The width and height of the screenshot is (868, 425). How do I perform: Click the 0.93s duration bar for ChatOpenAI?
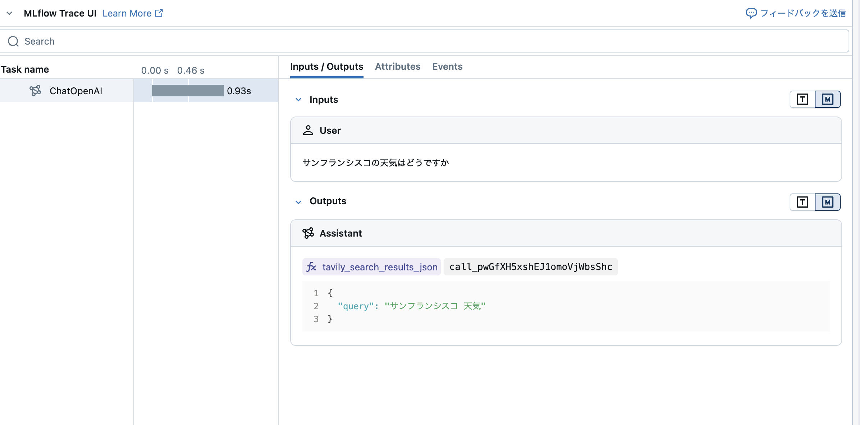click(188, 91)
